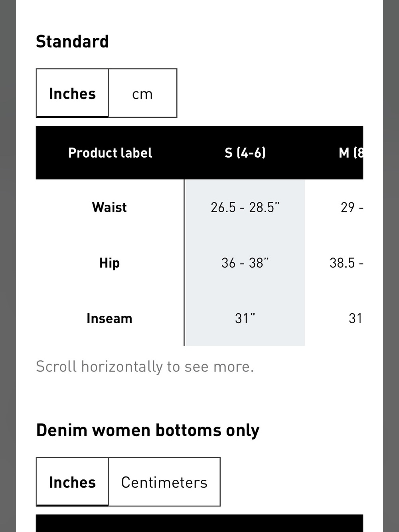
Task: Click the Standard section heading
Action: (x=72, y=42)
